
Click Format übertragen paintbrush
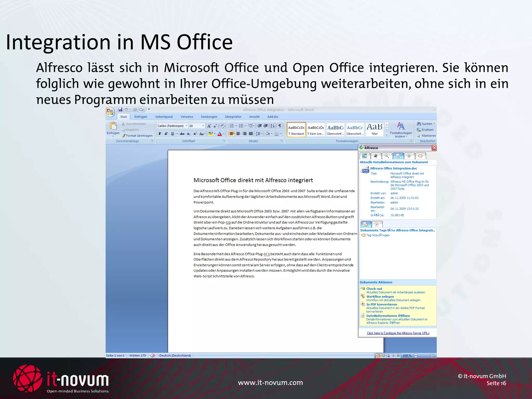[137, 136]
